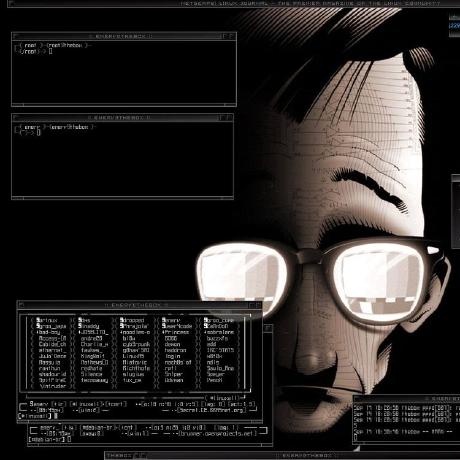Click the IRC nick list window's rightmost title button
Image resolution: width=460 pixels, height=460 pixels.
click(x=258, y=305)
